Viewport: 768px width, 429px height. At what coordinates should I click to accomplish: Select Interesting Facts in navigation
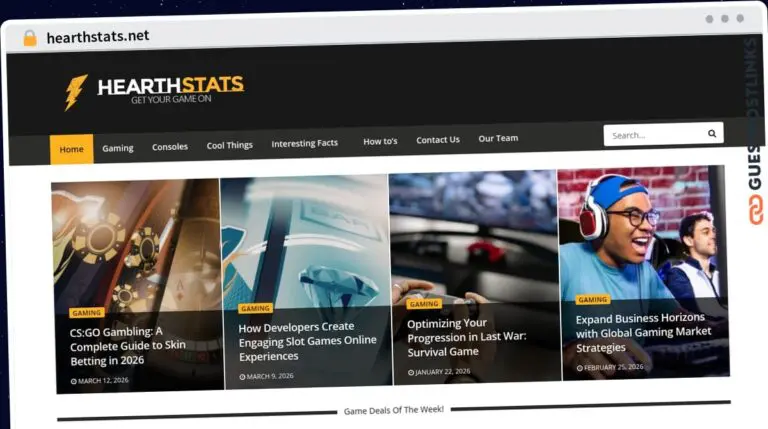tap(304, 143)
